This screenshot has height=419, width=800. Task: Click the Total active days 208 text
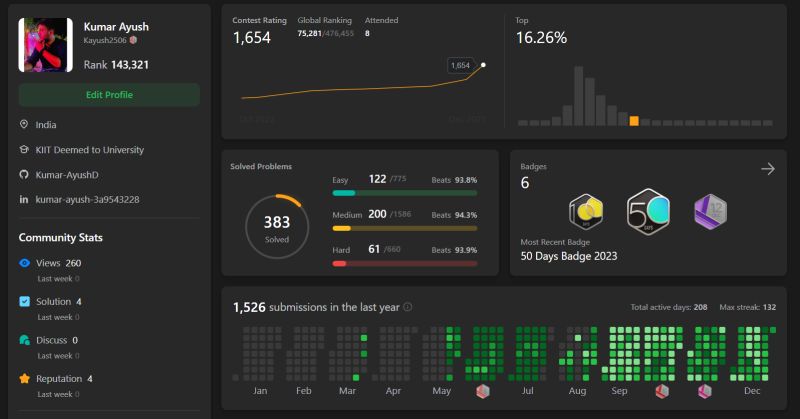click(x=669, y=307)
